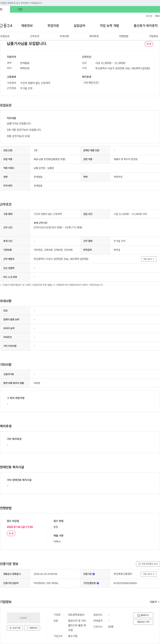Screen dimensions: 160x644
Task: Open the 취업지원 main menu
Action: point(53,25)
